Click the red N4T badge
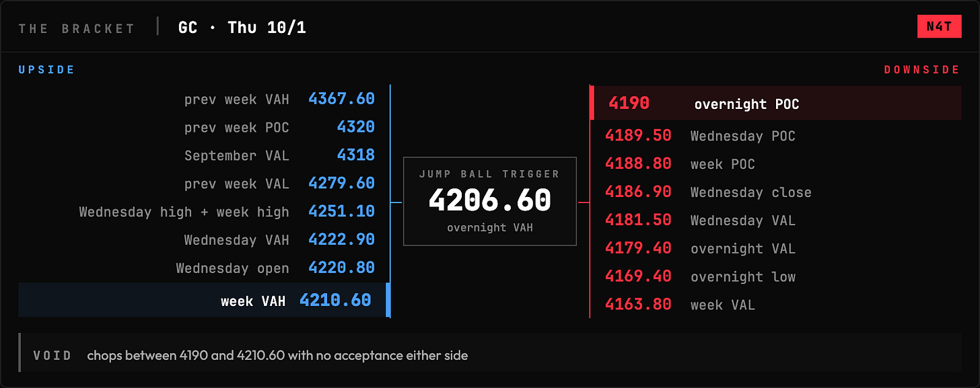Viewport: 980px width, 388px height. pyautogui.click(x=939, y=26)
